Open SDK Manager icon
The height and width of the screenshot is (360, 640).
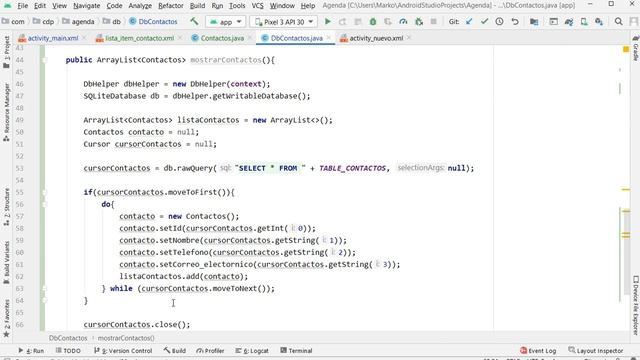tap(599, 22)
